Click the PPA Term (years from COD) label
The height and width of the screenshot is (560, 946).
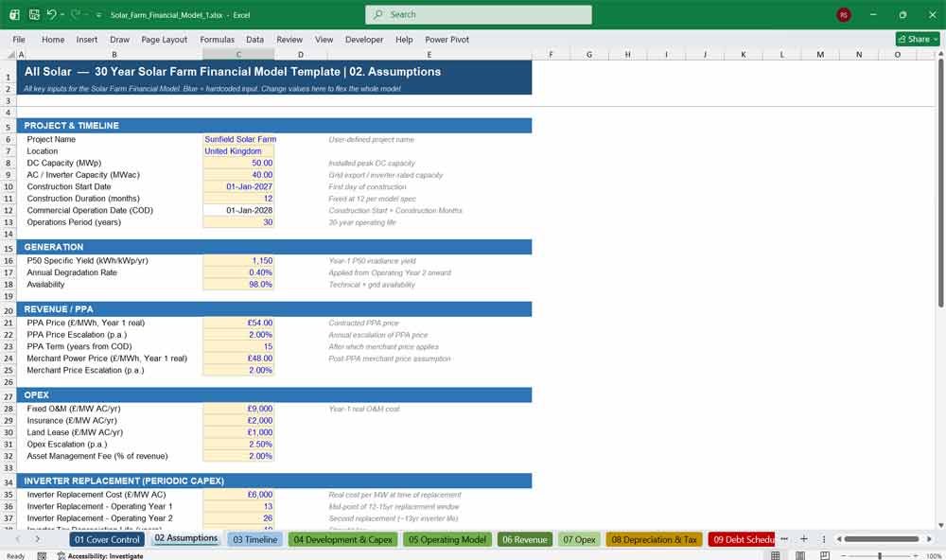pos(79,346)
